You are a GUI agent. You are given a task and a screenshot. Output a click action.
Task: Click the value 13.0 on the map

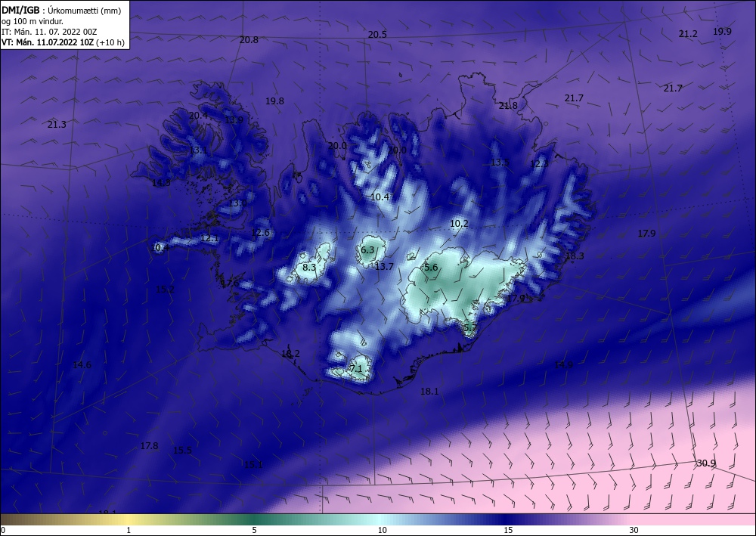(237, 203)
